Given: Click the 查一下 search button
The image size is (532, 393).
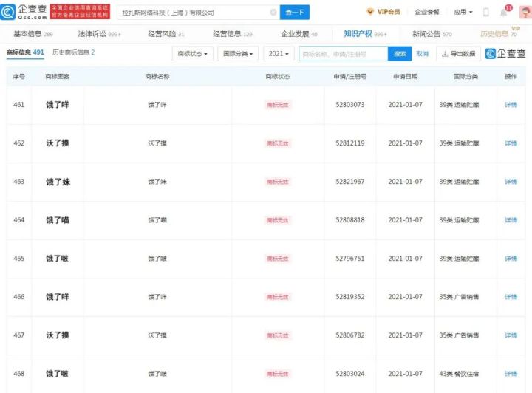Looking at the screenshot, I should pyautogui.click(x=295, y=13).
